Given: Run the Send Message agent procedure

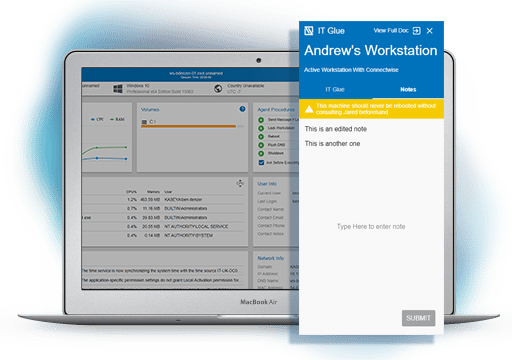Looking at the screenshot, I should (261, 120).
